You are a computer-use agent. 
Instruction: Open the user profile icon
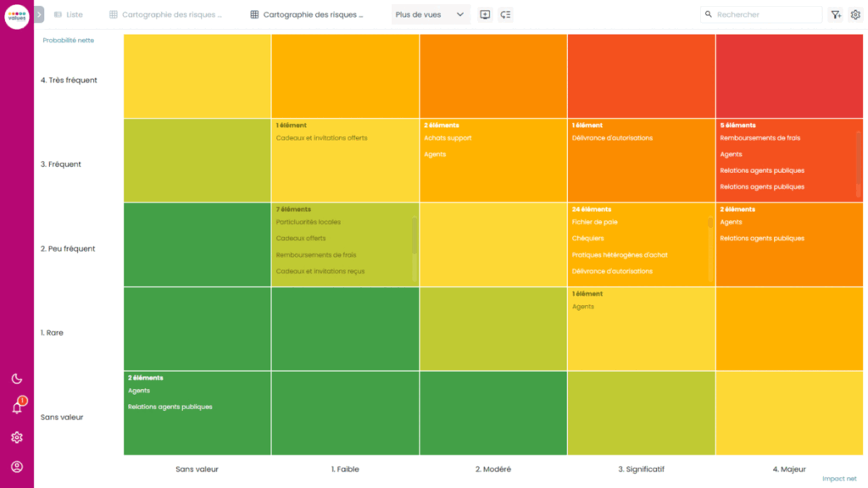(x=15, y=465)
